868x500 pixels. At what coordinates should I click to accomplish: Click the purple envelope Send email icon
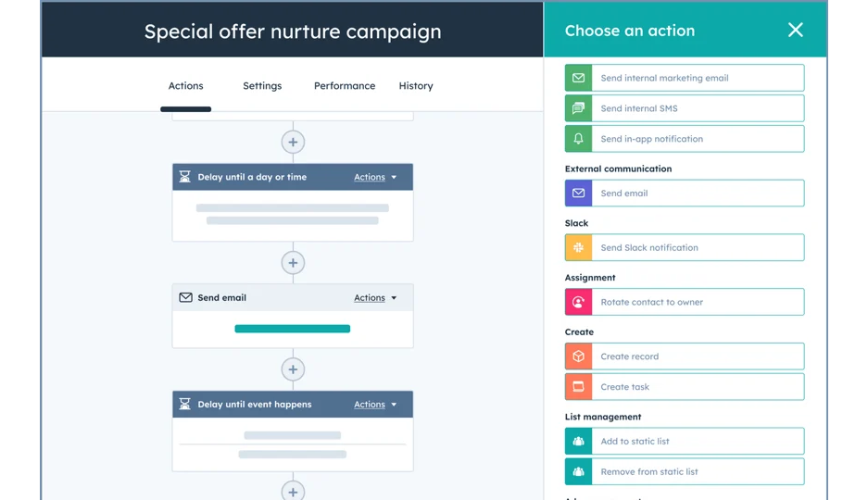click(578, 193)
